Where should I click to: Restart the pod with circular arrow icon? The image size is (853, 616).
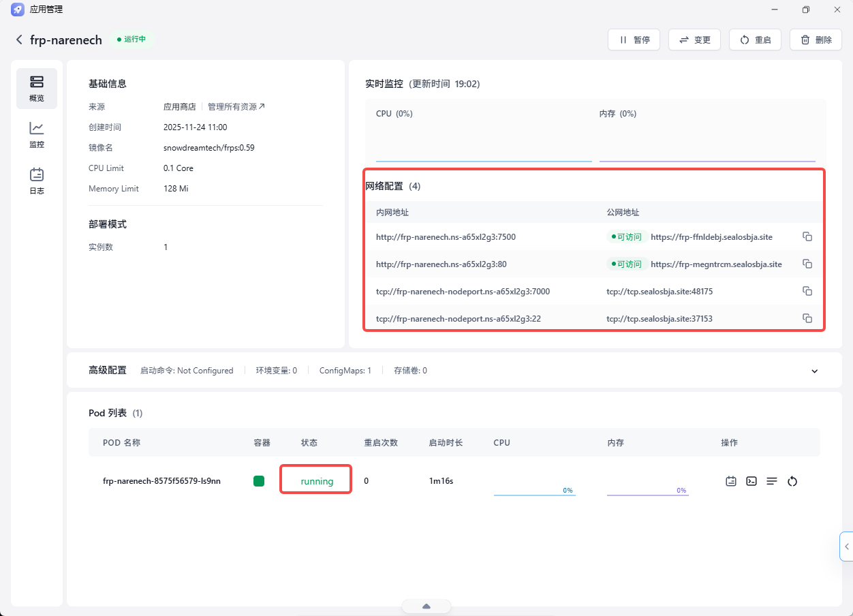click(x=792, y=481)
